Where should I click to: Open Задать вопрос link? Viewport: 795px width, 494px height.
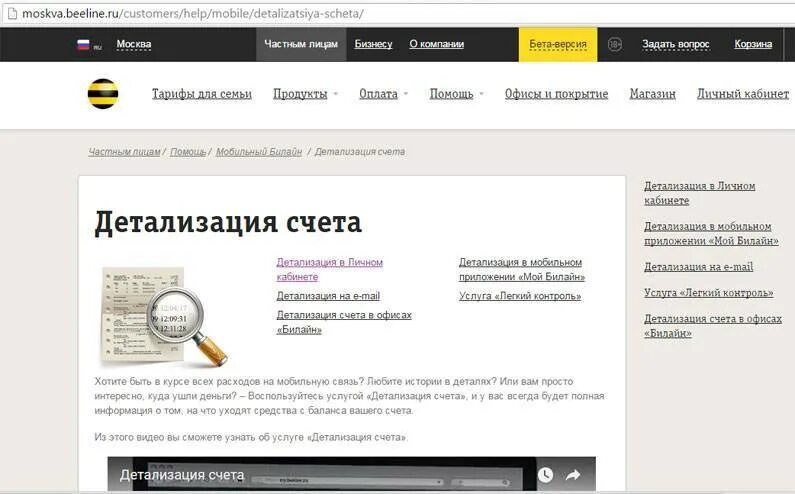(676, 44)
